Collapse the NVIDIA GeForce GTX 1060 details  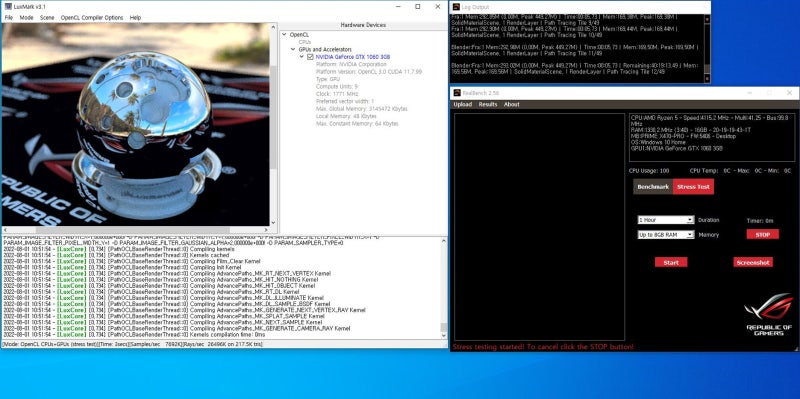(303, 57)
